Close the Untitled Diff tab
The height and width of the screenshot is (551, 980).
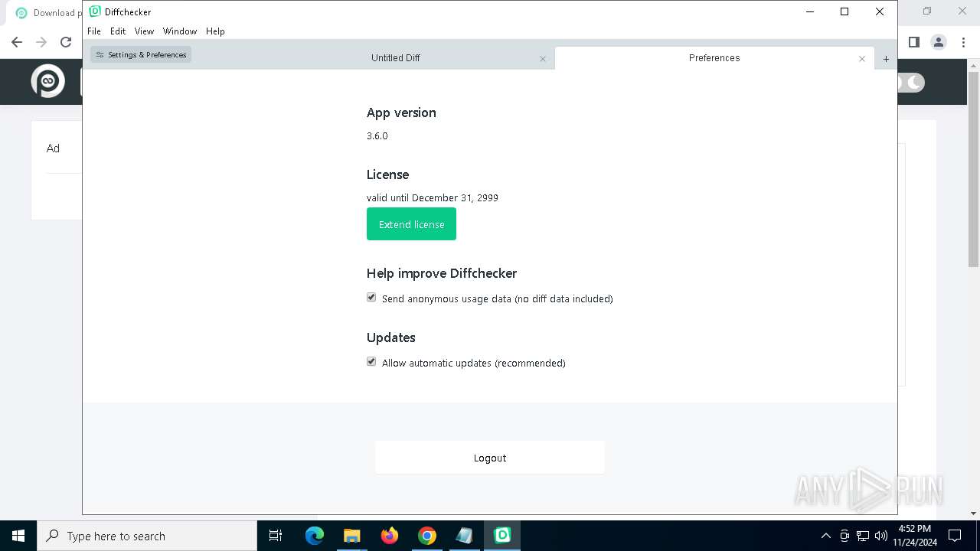pyautogui.click(x=543, y=59)
